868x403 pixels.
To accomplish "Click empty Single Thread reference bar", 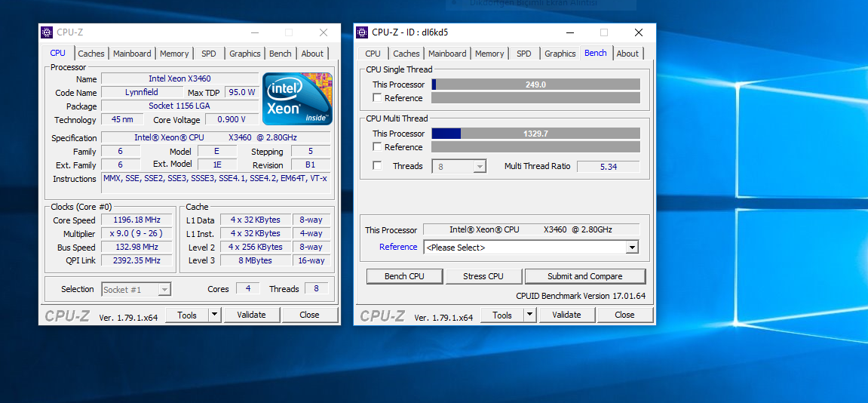I will [x=536, y=97].
